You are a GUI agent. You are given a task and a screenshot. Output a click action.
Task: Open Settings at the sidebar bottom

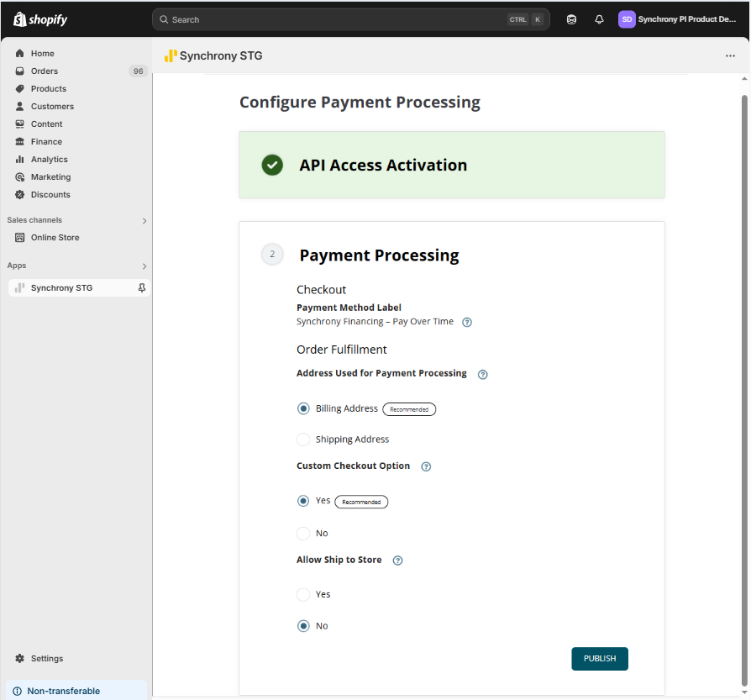pos(46,659)
